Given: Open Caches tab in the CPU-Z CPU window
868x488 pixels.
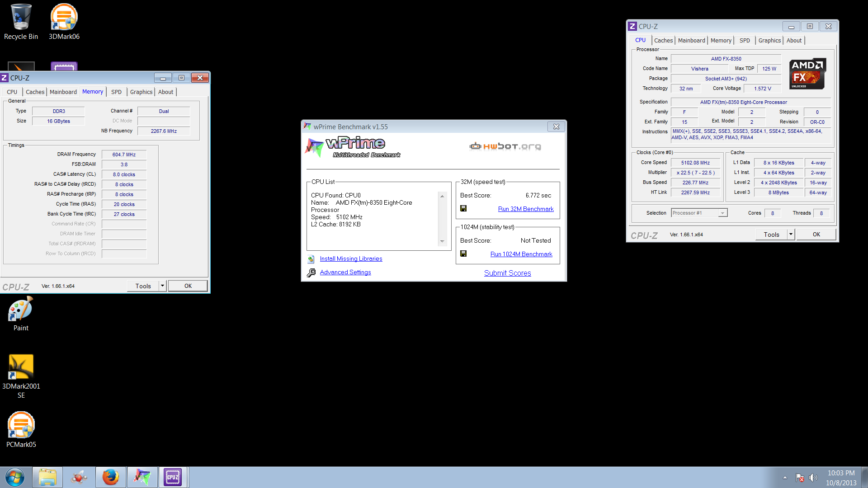Looking at the screenshot, I should click(x=663, y=40).
